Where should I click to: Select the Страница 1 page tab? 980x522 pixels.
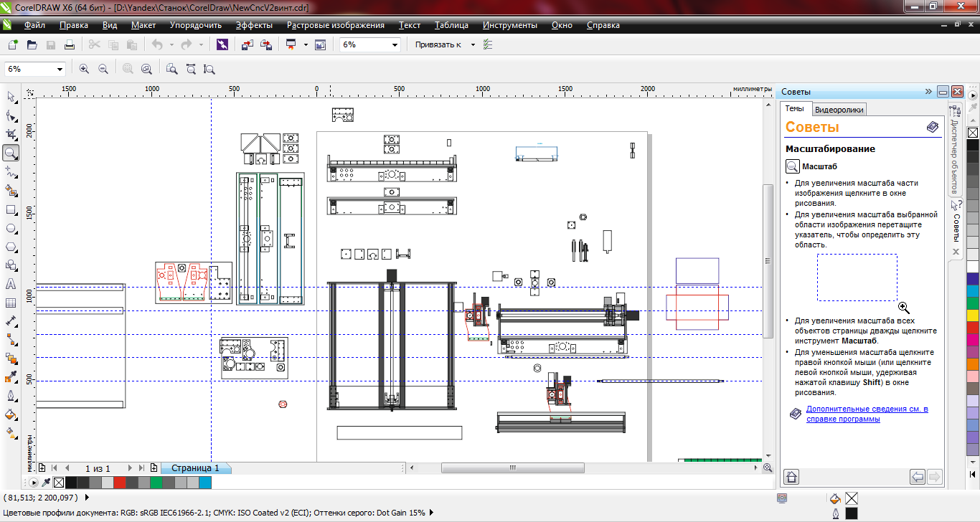[195, 468]
